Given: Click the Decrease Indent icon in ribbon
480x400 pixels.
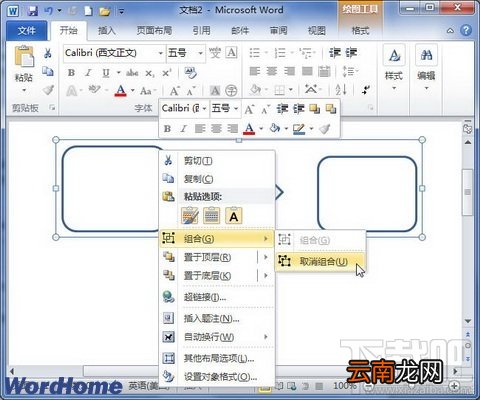Looking at the screenshot, I should click(335, 53).
